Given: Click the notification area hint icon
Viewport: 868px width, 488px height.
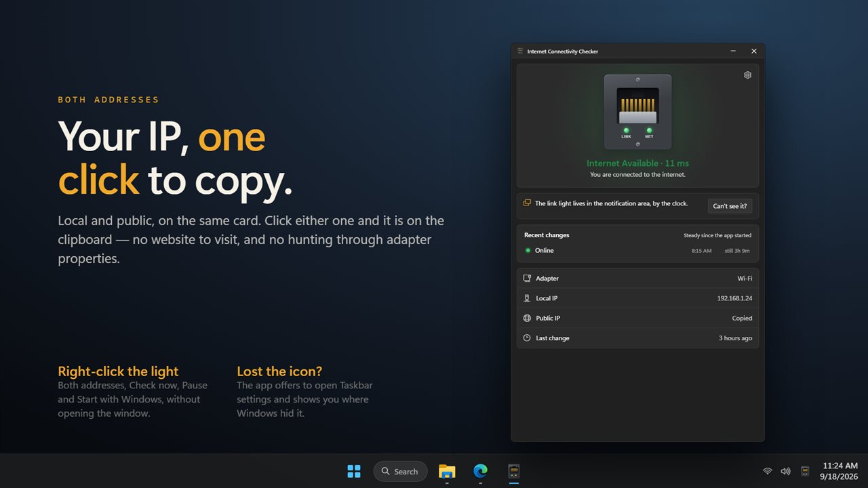Looking at the screenshot, I should click(527, 203).
